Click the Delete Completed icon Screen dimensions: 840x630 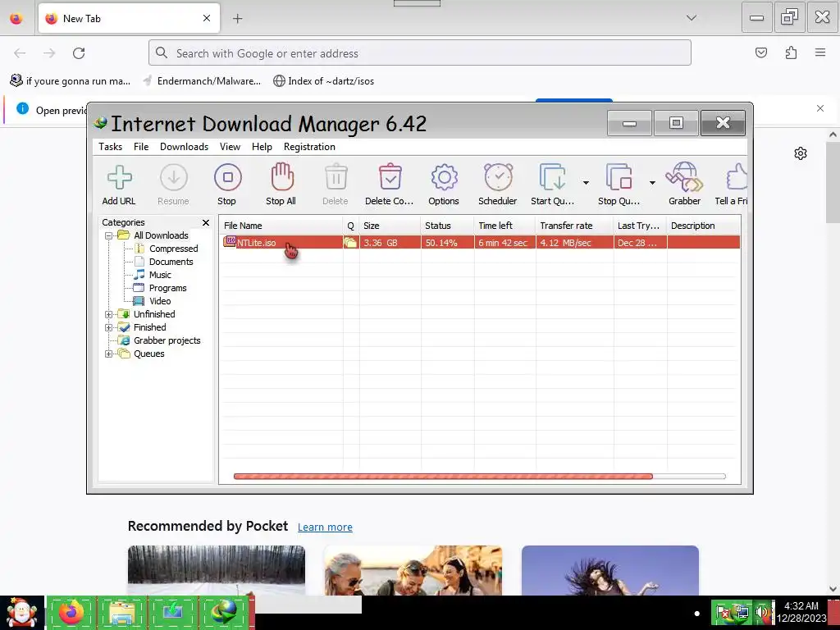point(390,177)
